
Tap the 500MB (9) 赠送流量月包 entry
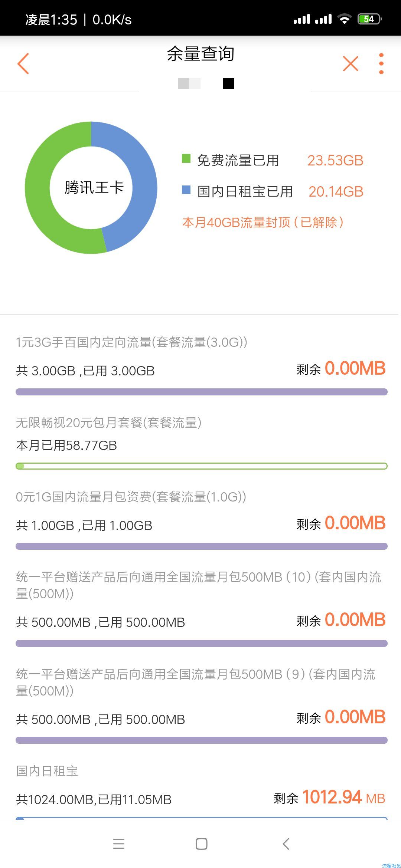click(x=201, y=705)
